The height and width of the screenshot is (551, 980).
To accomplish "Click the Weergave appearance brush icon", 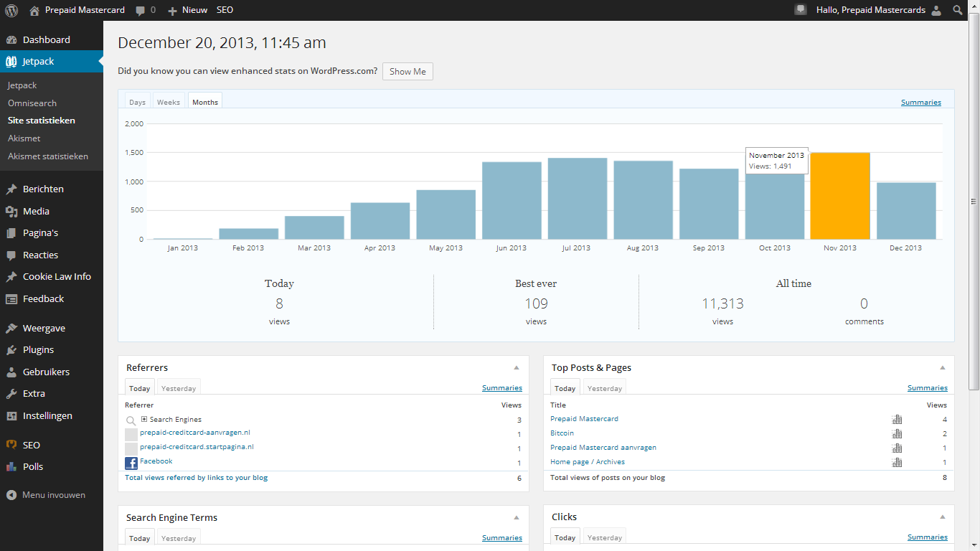I will pyautogui.click(x=11, y=328).
